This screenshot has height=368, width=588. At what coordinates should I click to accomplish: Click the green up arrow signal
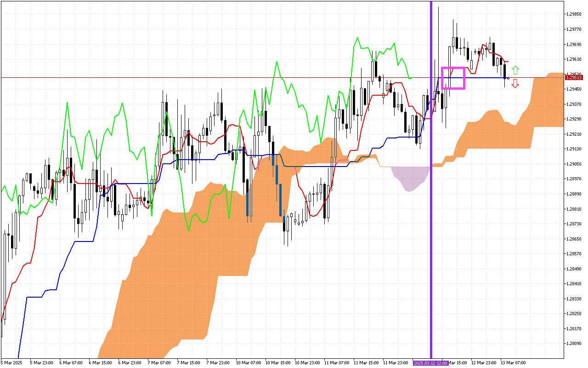pos(515,70)
